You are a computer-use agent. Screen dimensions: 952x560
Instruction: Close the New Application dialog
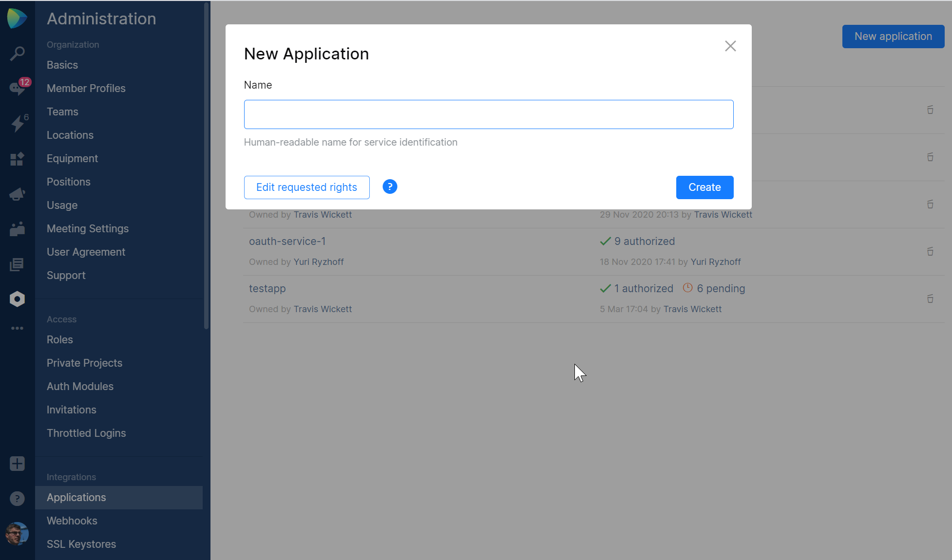[x=730, y=46]
